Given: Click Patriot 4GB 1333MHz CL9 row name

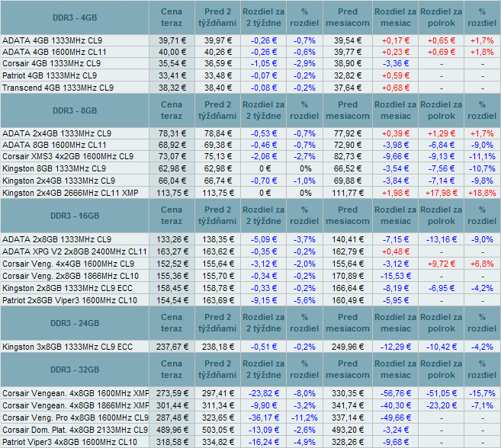Looking at the screenshot, I should [50, 75].
